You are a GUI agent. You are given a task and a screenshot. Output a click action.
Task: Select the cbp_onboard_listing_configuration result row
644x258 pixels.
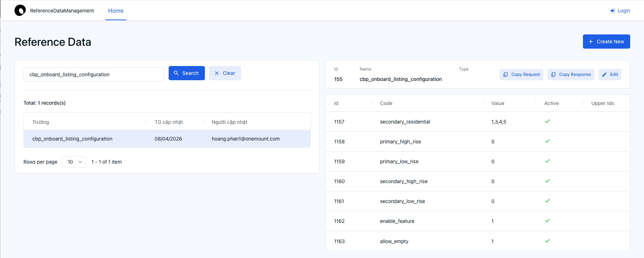(x=167, y=139)
